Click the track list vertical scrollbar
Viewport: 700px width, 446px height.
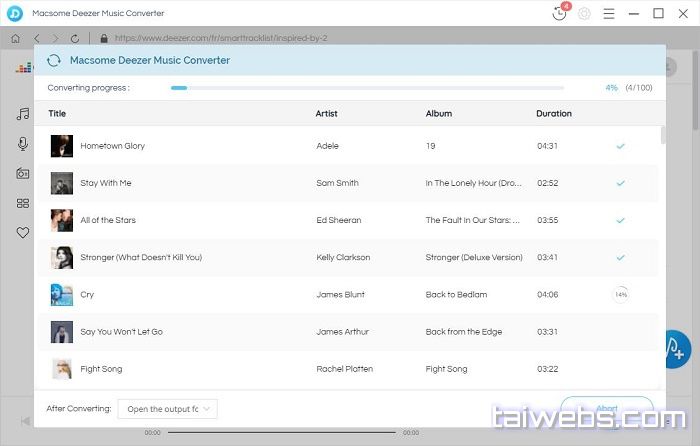click(662, 136)
